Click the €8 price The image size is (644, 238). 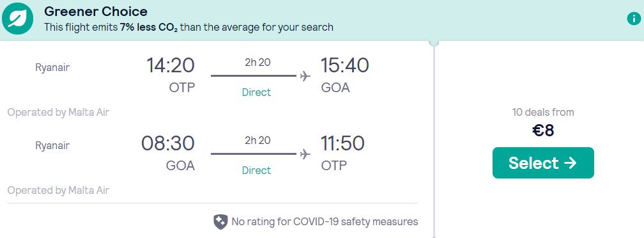(543, 131)
